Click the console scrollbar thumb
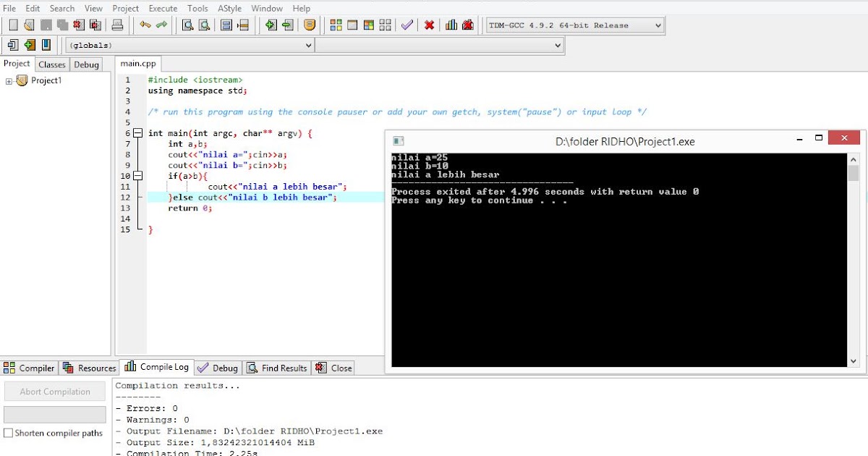Image resolution: width=868 pixels, height=456 pixels. [x=854, y=173]
